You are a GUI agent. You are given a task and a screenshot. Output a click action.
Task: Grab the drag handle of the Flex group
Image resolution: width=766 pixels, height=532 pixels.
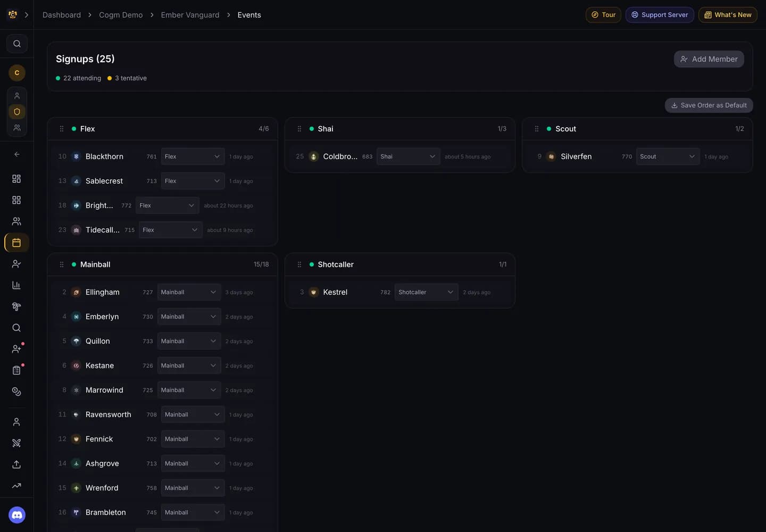(62, 129)
